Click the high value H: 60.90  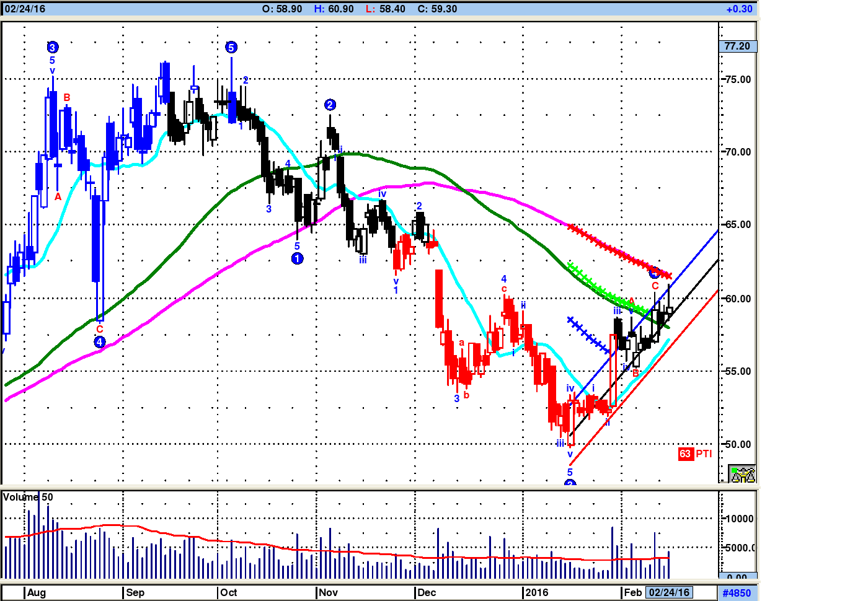pyautogui.click(x=334, y=9)
